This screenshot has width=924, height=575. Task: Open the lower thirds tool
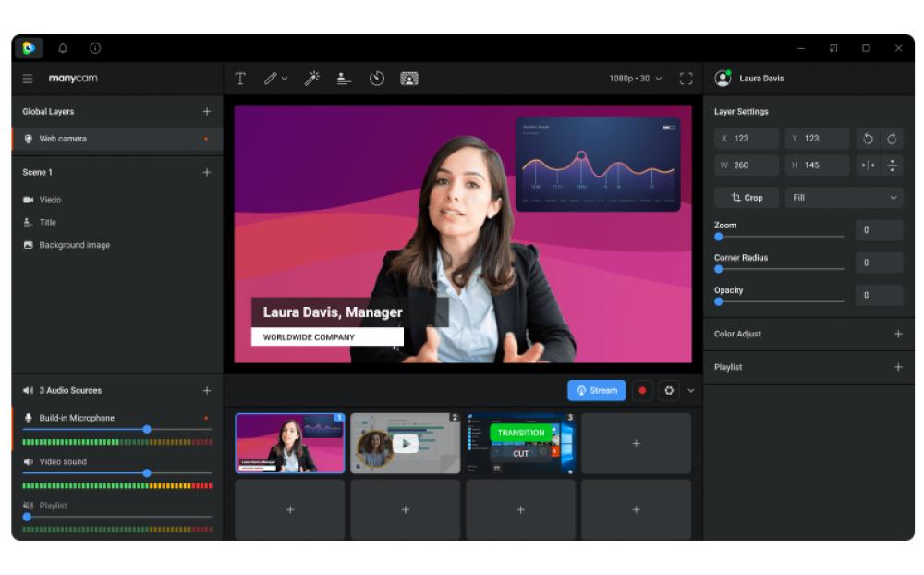342,79
